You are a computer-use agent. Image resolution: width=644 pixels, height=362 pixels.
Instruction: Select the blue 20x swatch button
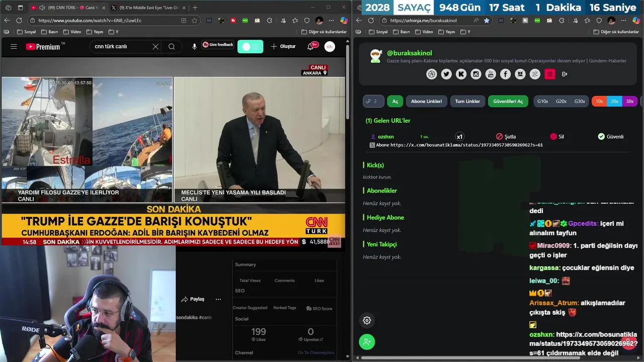(x=614, y=101)
